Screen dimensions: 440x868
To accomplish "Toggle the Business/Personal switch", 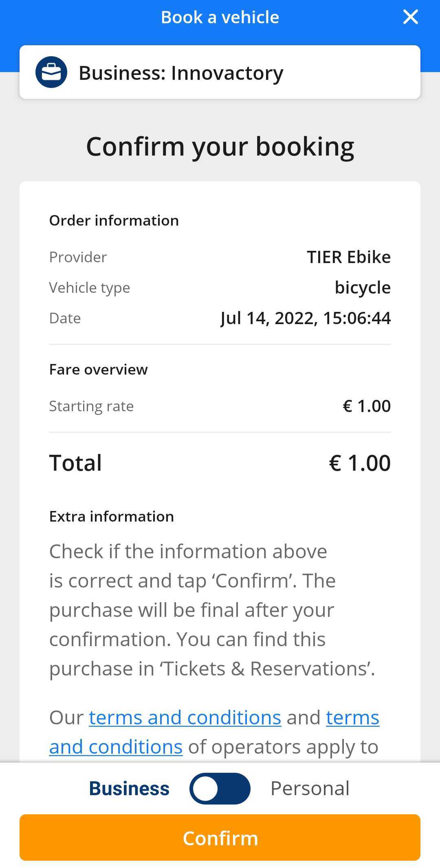I will tap(220, 789).
